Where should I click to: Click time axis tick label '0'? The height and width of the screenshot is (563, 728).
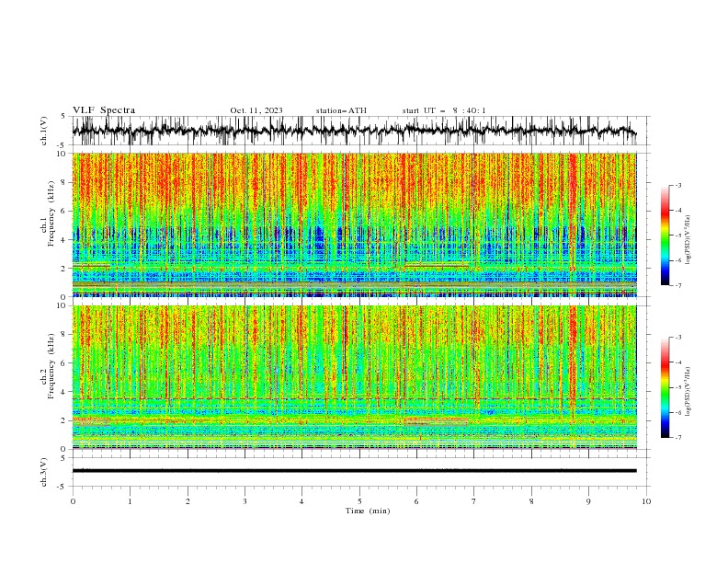(x=73, y=501)
